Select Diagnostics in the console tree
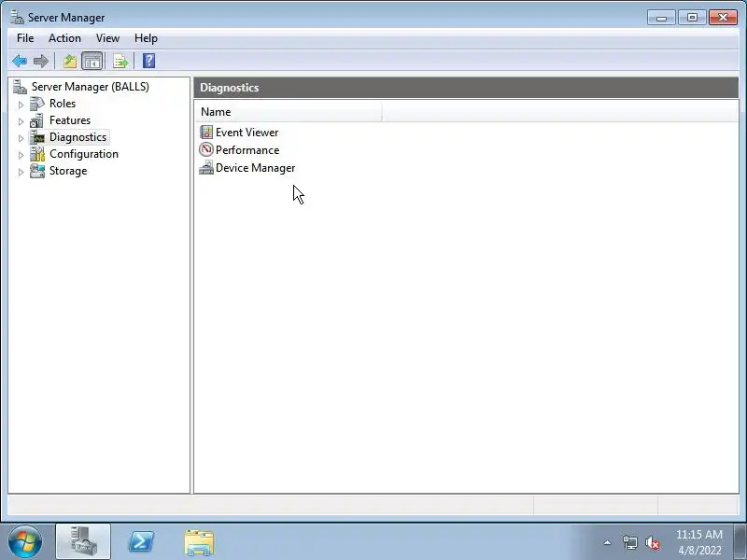 tap(78, 137)
